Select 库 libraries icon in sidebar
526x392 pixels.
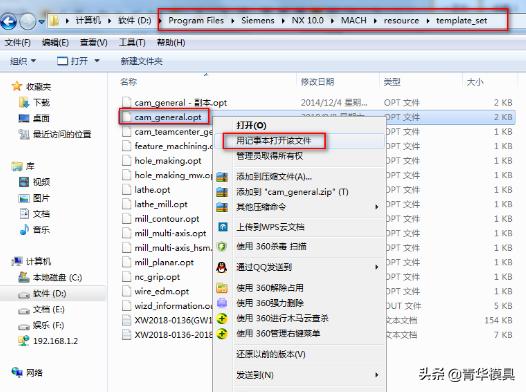pyautogui.click(x=17, y=166)
